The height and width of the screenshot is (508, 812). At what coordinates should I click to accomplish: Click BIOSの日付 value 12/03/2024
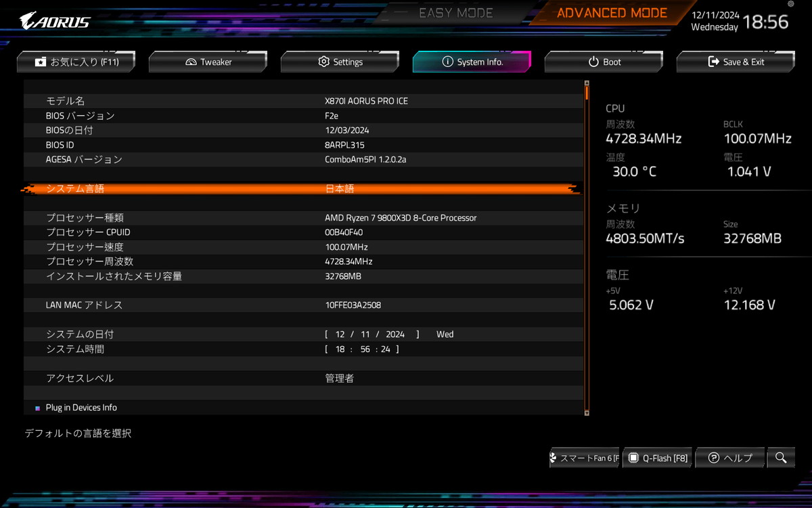click(x=347, y=130)
